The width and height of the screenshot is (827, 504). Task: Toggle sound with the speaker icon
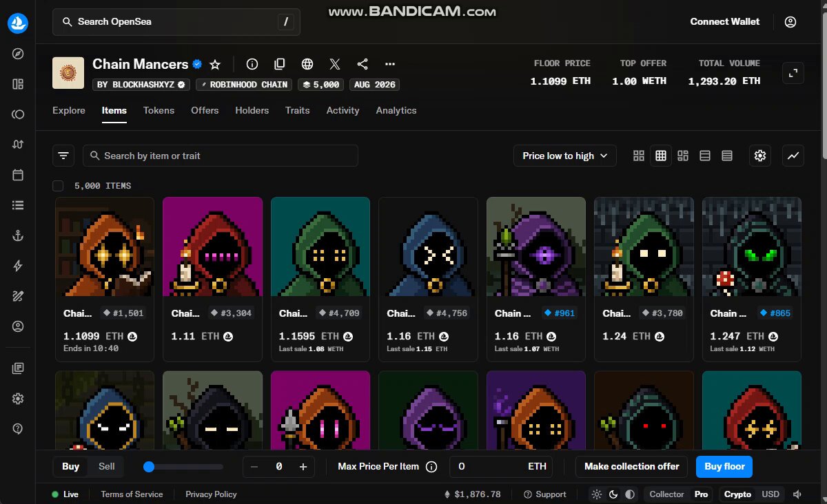coord(798,494)
